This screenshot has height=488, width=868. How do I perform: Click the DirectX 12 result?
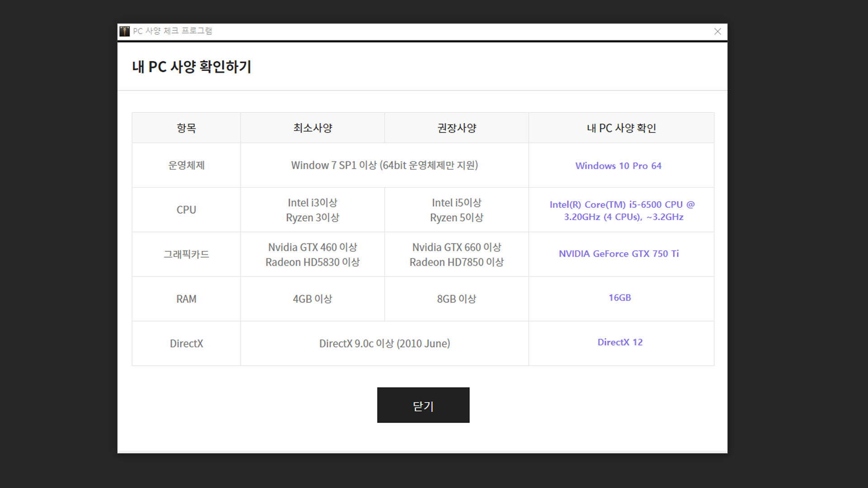620,343
